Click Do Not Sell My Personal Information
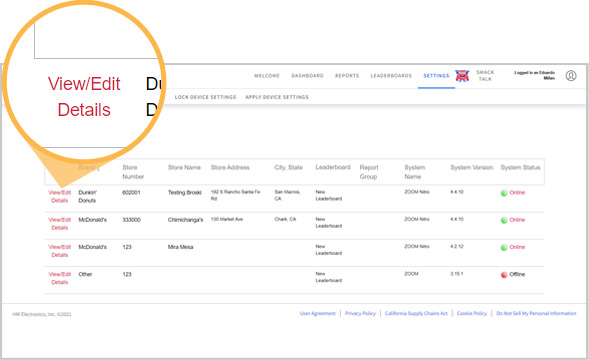Viewport: 589px width, 360px height. (536, 313)
